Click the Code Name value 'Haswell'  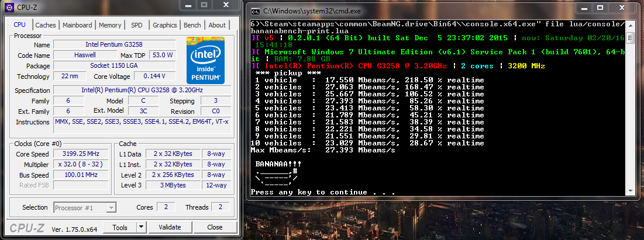[x=85, y=55]
